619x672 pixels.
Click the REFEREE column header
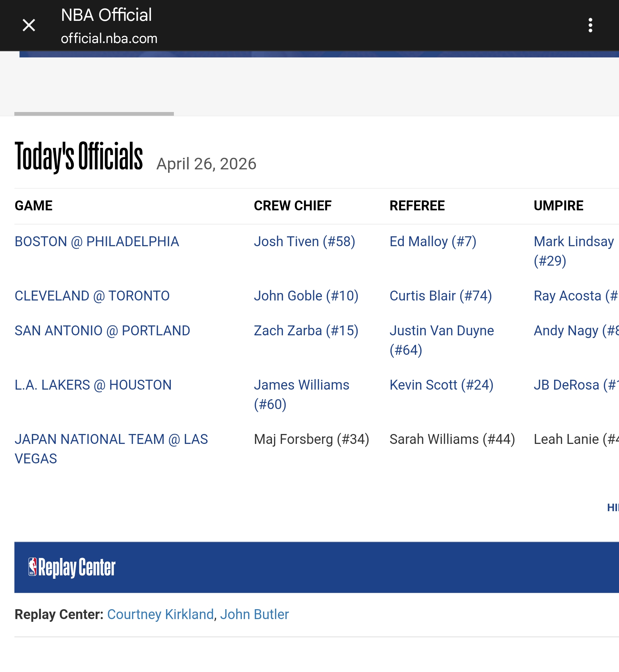pyautogui.click(x=417, y=206)
